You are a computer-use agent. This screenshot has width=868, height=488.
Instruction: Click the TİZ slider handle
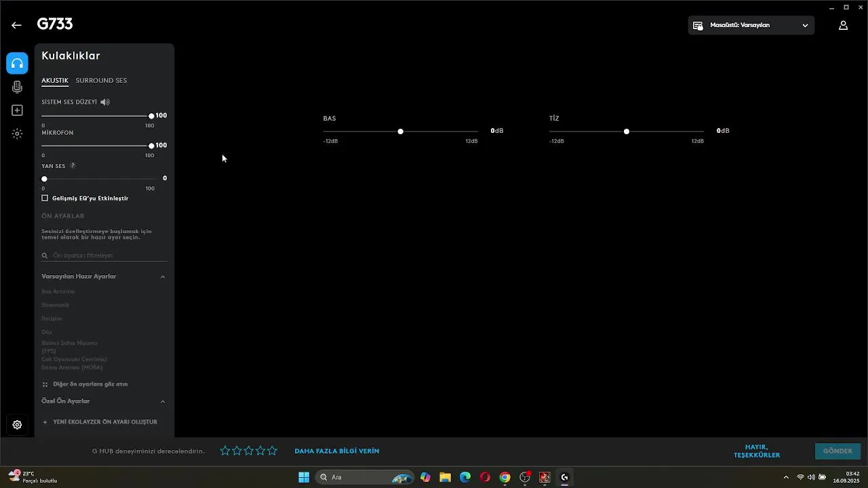click(627, 131)
